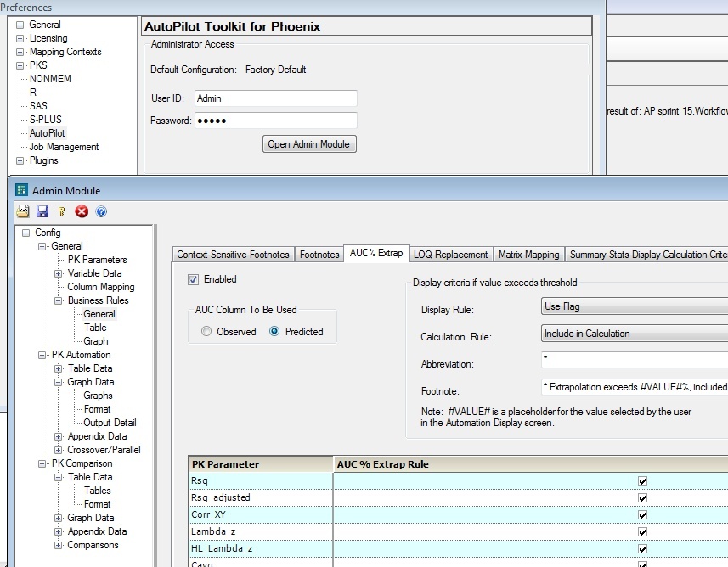Open the Display Rule dropdown
This screenshot has height=567, width=728.
635,306
